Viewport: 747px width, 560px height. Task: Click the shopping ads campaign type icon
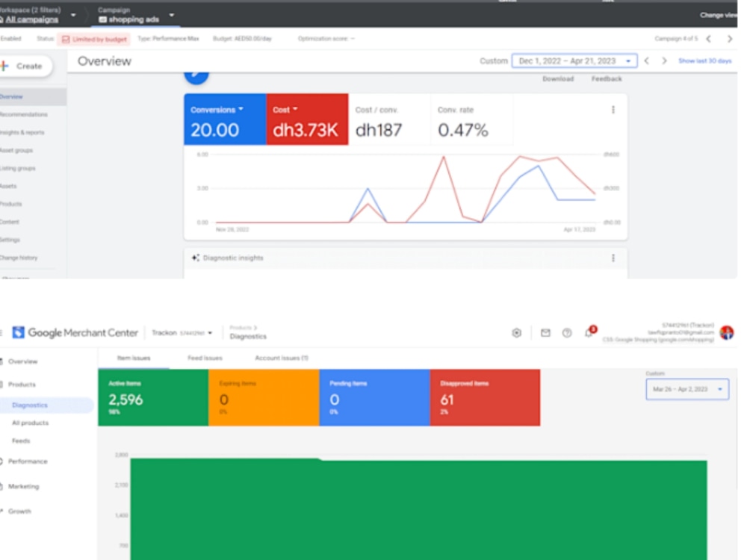pyautogui.click(x=102, y=19)
